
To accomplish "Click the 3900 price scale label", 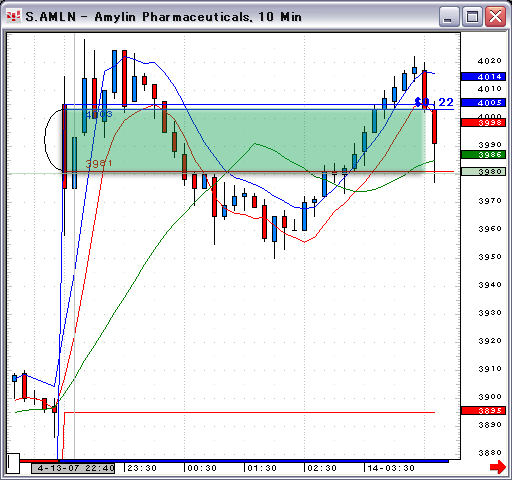I will pos(490,397).
